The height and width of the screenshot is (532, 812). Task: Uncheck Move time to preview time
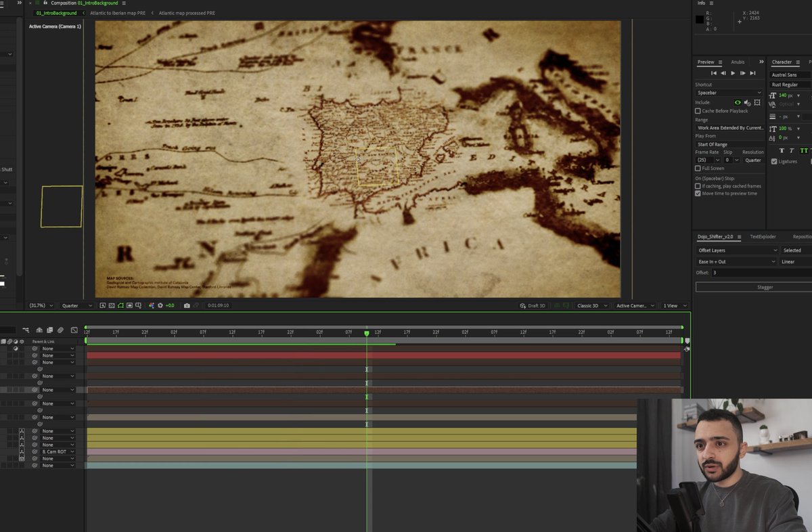coord(698,194)
